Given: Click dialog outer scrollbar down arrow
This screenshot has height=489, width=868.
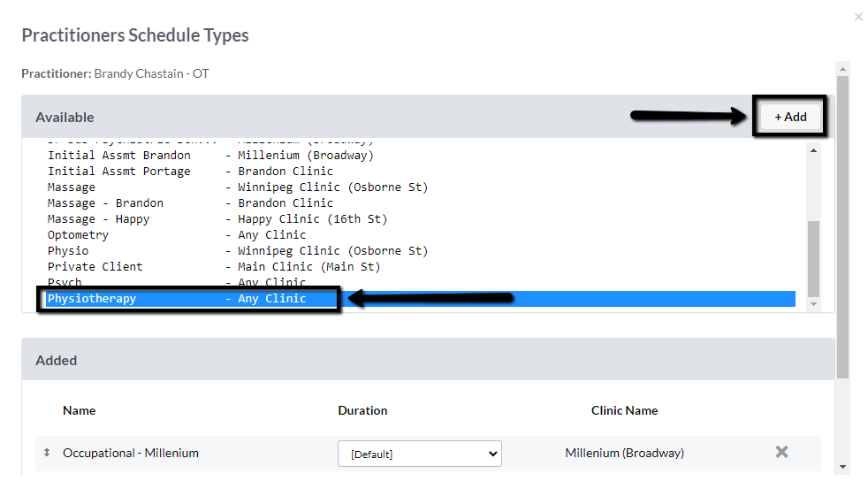Looking at the screenshot, I should click(842, 467).
